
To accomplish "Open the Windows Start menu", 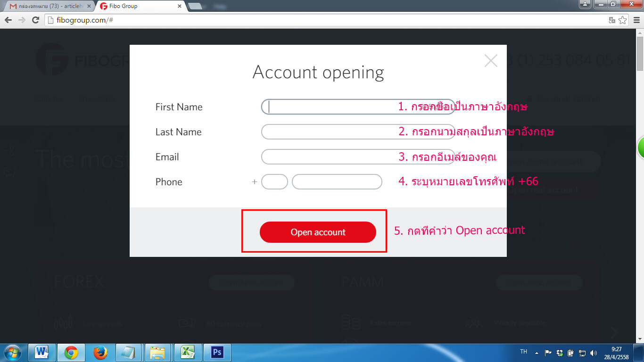I will pos(13,352).
